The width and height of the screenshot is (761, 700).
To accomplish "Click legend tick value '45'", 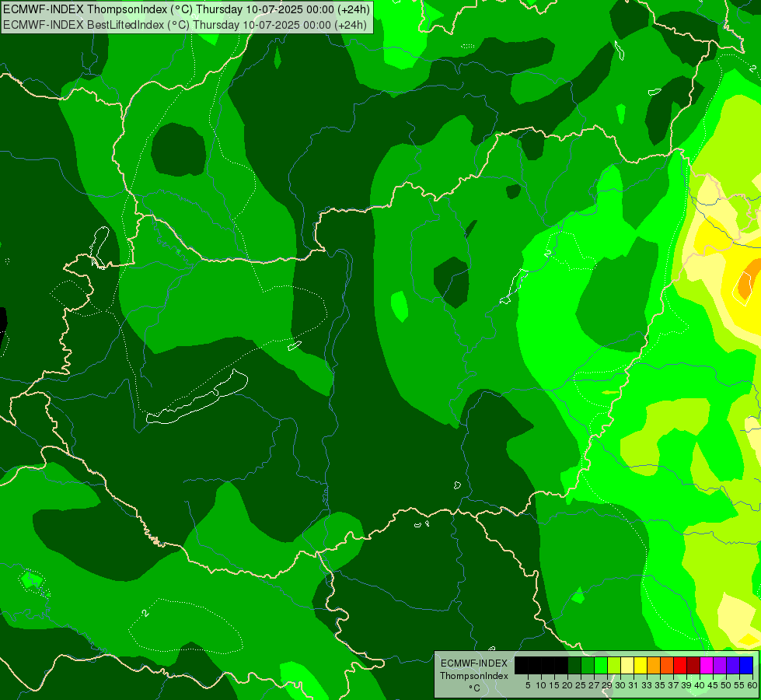I will pyautogui.click(x=713, y=685).
